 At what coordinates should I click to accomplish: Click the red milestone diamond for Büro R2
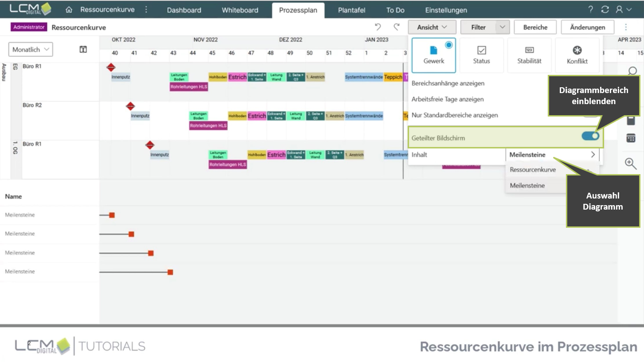(130, 106)
